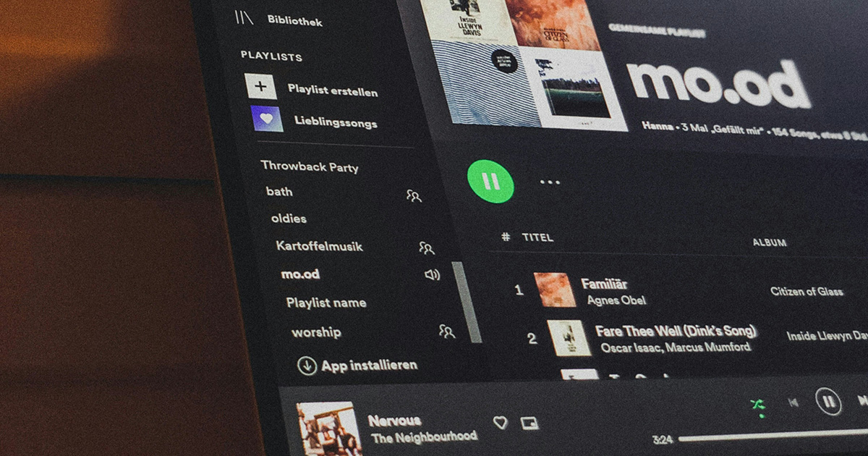Click the TITEL column header
868x456 pixels.
pos(537,237)
